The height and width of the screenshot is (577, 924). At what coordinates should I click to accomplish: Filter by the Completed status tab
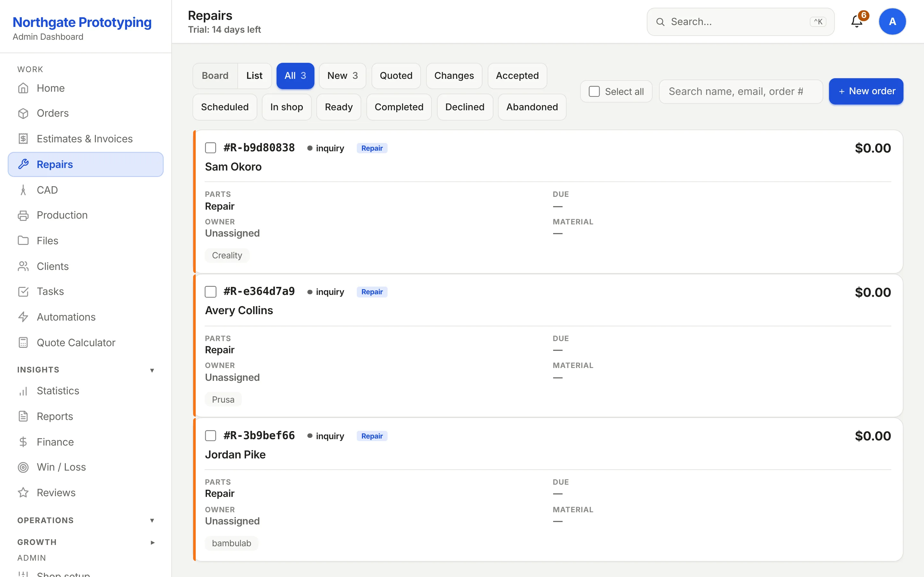point(399,107)
